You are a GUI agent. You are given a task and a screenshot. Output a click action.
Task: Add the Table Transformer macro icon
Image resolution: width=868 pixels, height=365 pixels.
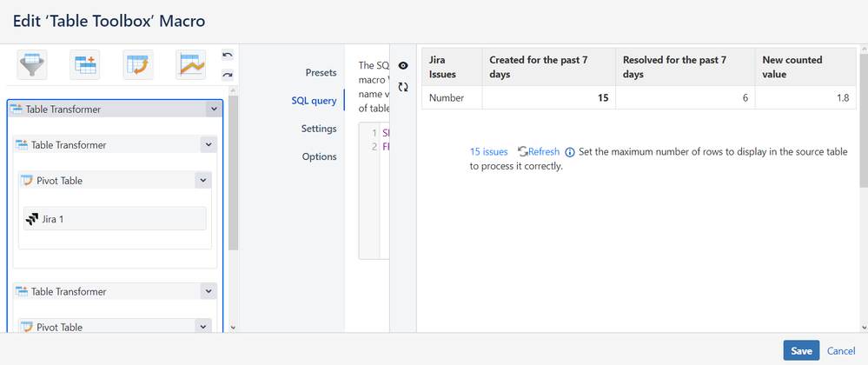84,65
